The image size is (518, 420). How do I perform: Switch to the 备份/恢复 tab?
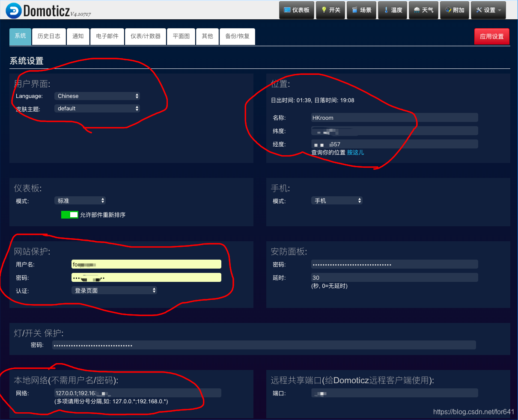[x=237, y=36]
